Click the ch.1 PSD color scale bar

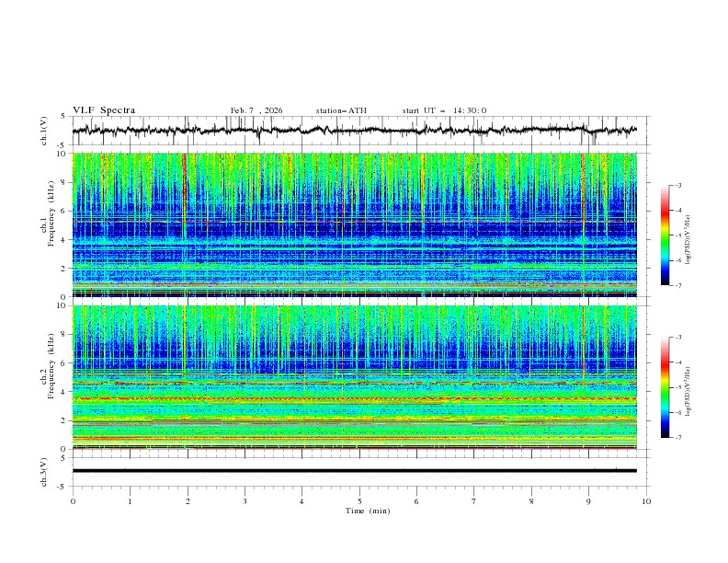pyautogui.click(x=665, y=236)
